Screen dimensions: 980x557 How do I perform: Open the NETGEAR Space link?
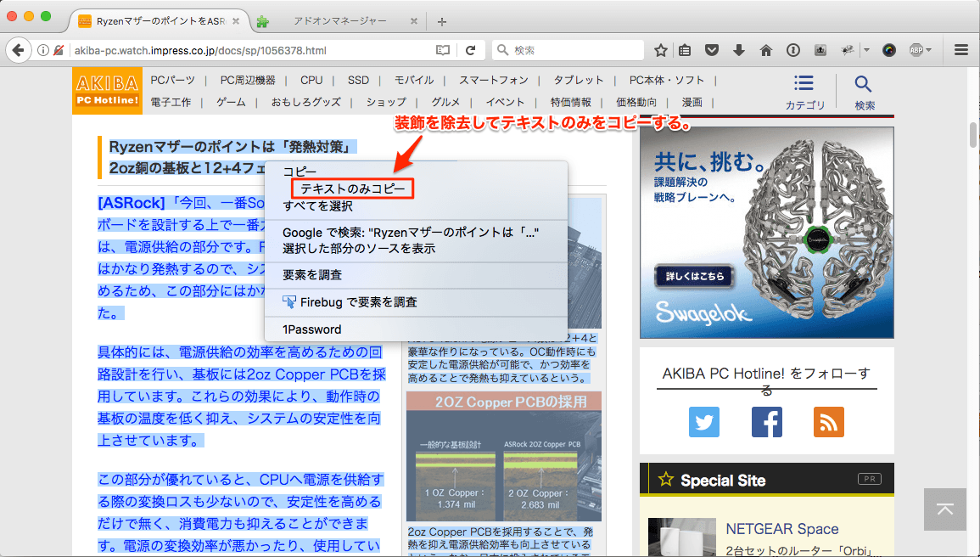pyautogui.click(x=781, y=529)
